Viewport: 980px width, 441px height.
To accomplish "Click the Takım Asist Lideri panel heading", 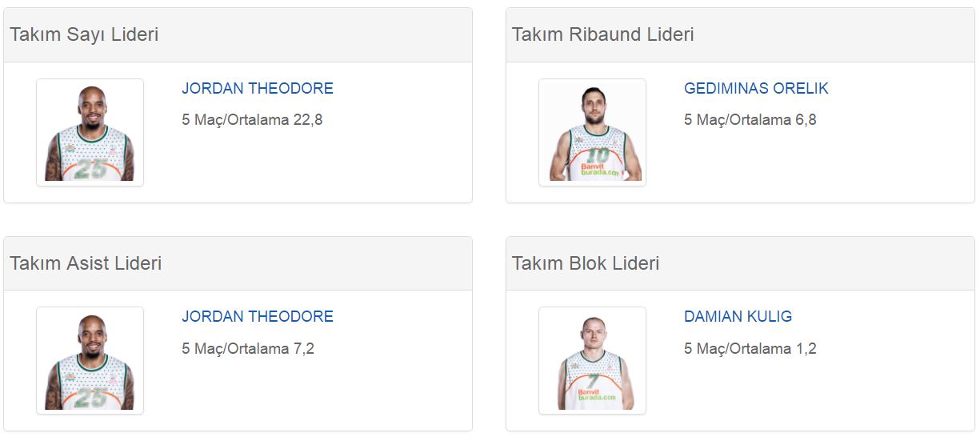I will pyautogui.click(x=86, y=263).
